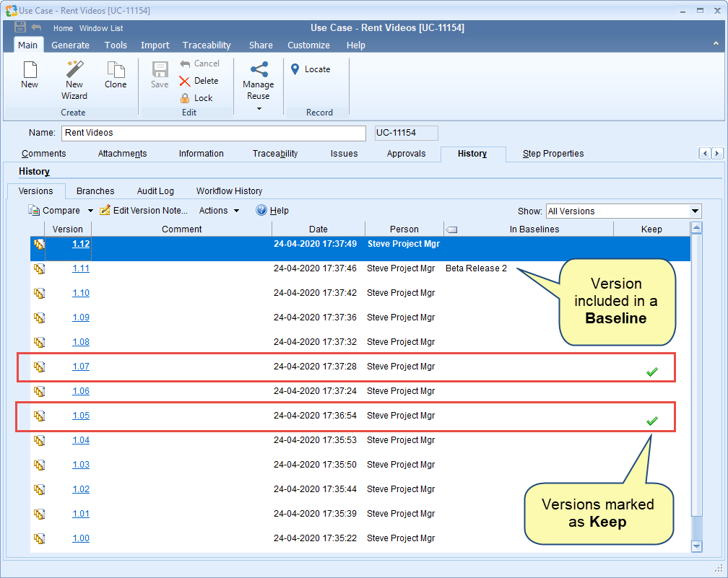Open the Traceability ribbon tab
The image size is (728, 578).
[207, 45]
